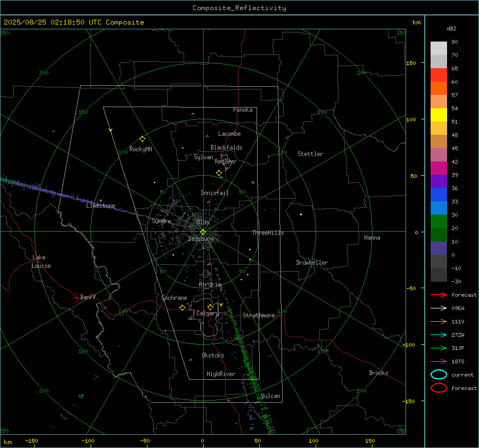Image resolution: width=479 pixels, height=448 pixels.
Task: Select the magenta 42-39 dBZ color swatch
Action: pyautogui.click(x=439, y=168)
